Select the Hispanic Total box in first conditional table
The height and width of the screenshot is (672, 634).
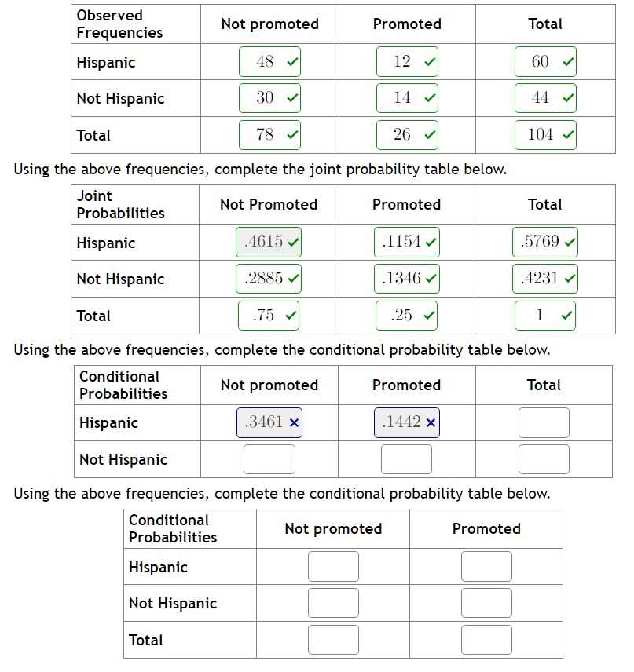click(x=544, y=422)
